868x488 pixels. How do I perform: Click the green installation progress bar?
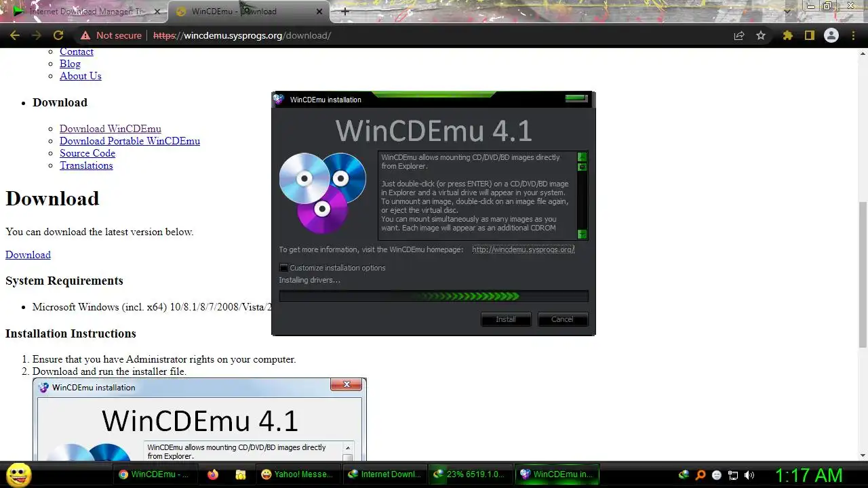click(433, 296)
